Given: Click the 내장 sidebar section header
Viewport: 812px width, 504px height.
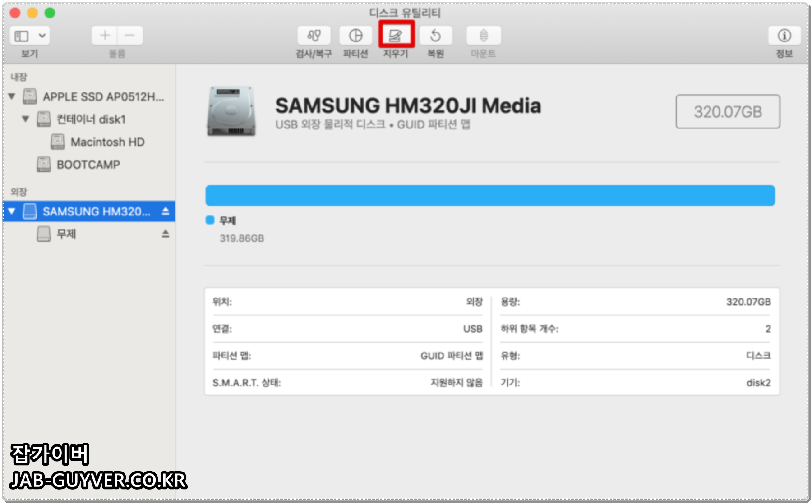Looking at the screenshot, I should coord(19,77).
